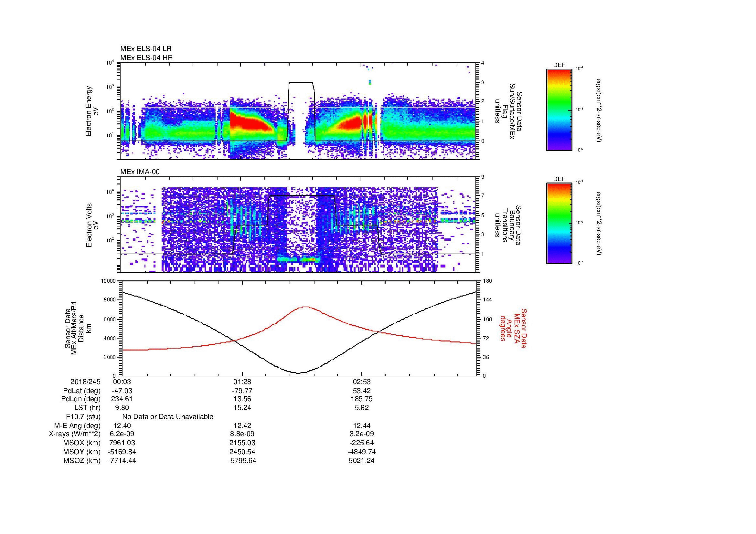Image resolution: width=756 pixels, height=534 pixels.
Task: Click the PdLat value '-47.03'
Action: click(122, 391)
